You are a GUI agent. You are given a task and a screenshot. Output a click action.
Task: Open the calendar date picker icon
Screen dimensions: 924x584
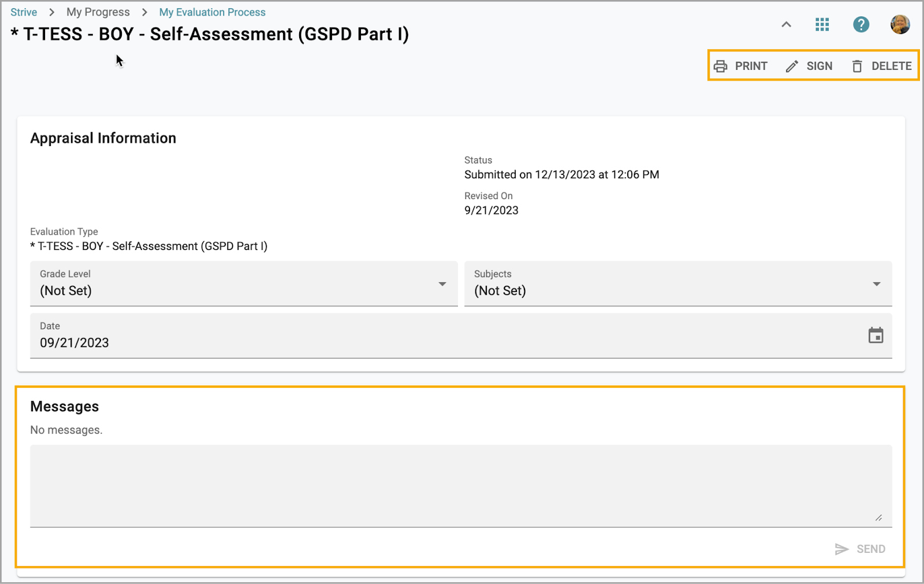(x=876, y=335)
